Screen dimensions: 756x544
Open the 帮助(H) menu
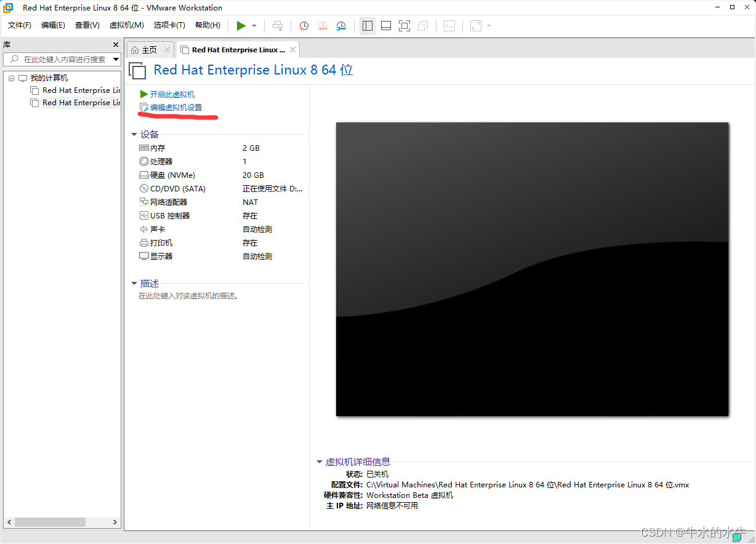coord(207,25)
